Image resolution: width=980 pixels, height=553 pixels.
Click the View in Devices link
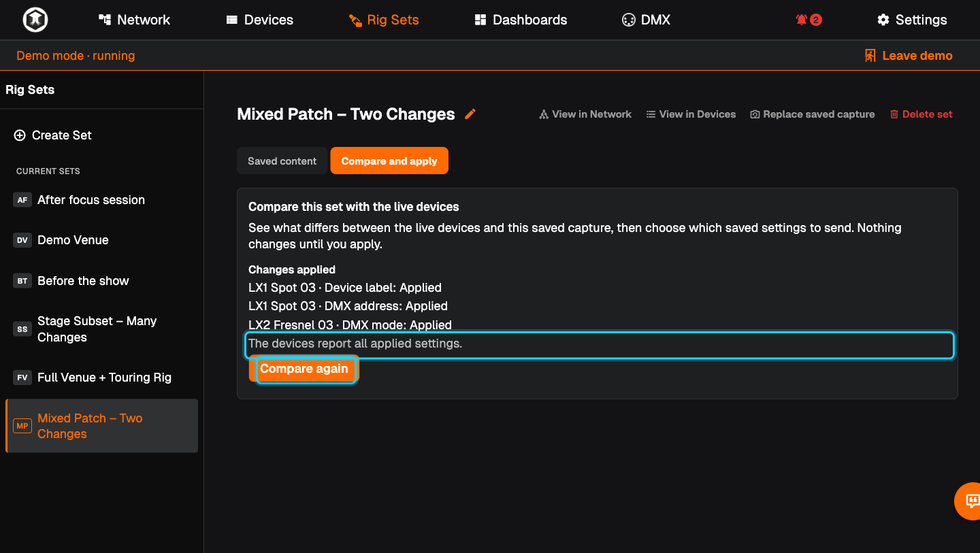click(x=691, y=114)
